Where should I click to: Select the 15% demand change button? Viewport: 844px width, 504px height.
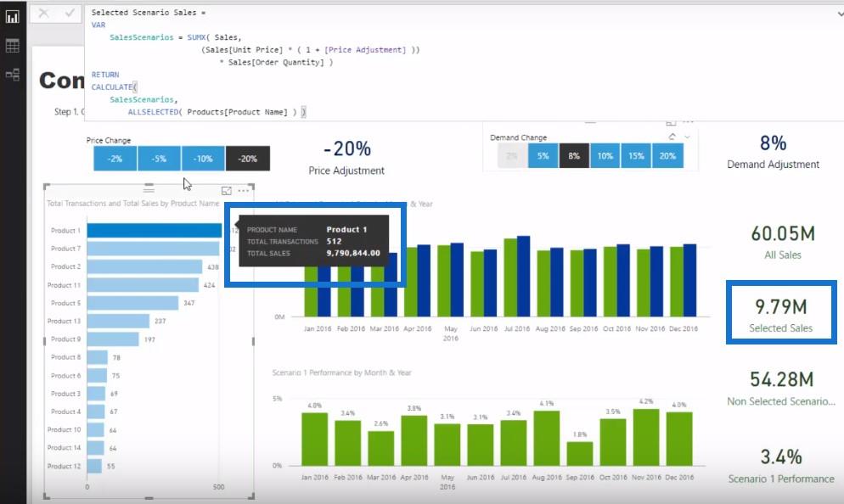click(636, 156)
